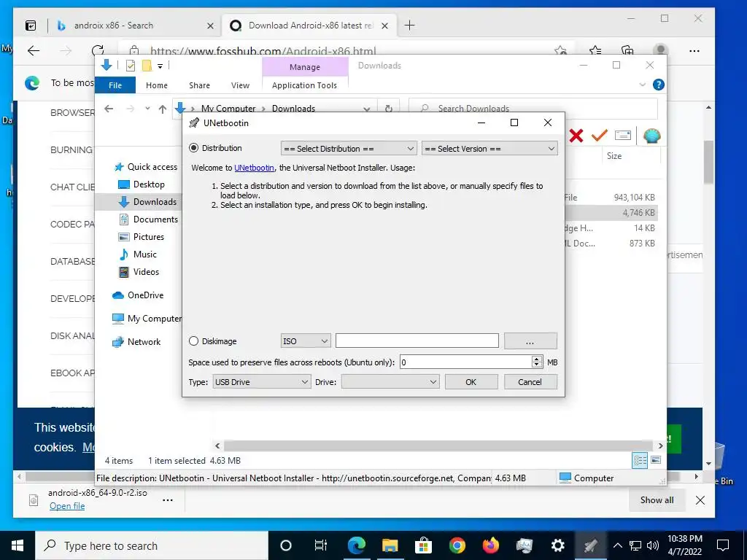Click the OK button in UNetbootin
This screenshot has height=560, width=747.
[x=471, y=382]
